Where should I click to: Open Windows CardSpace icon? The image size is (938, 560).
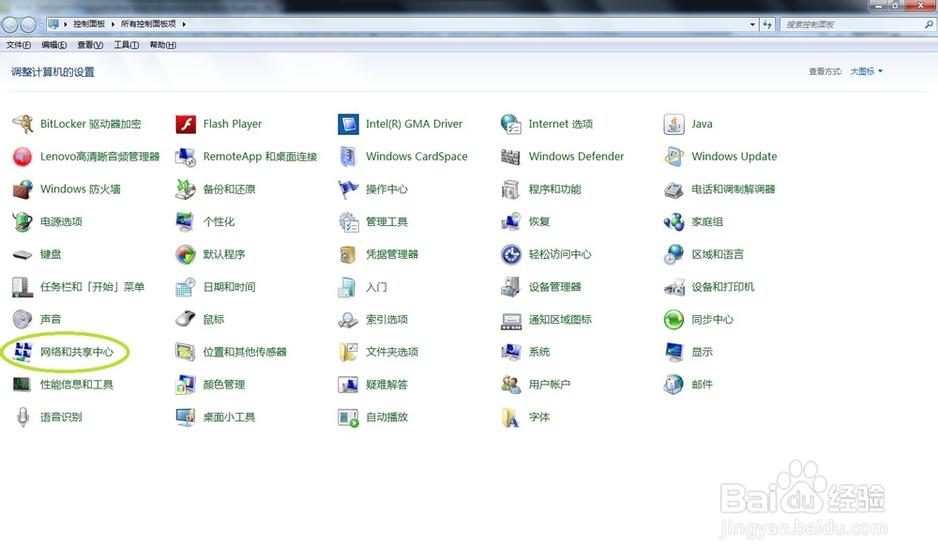tap(348, 157)
